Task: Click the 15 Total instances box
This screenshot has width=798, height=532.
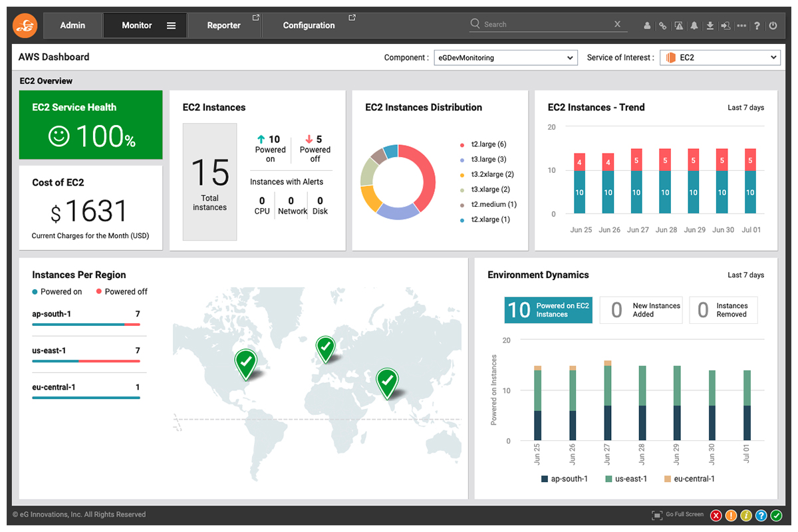Action: coord(210,182)
